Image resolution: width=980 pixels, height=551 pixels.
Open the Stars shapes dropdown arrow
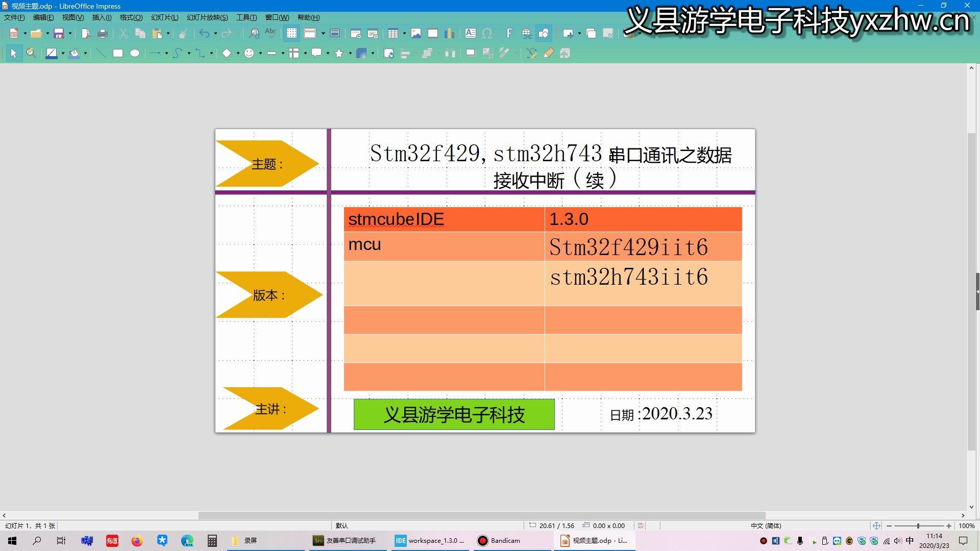point(350,54)
